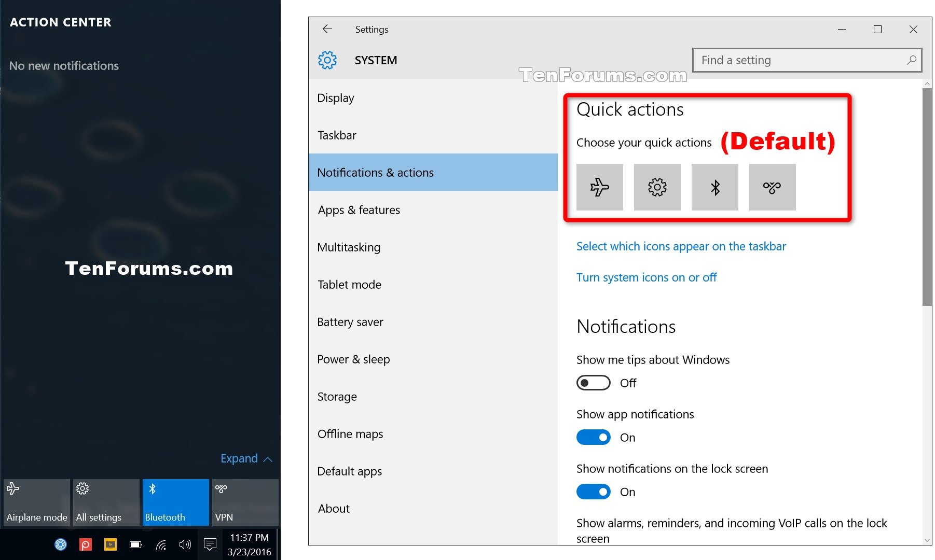Click the Action Center notification icon in taskbar
This screenshot has width=935, height=560.
(210, 544)
